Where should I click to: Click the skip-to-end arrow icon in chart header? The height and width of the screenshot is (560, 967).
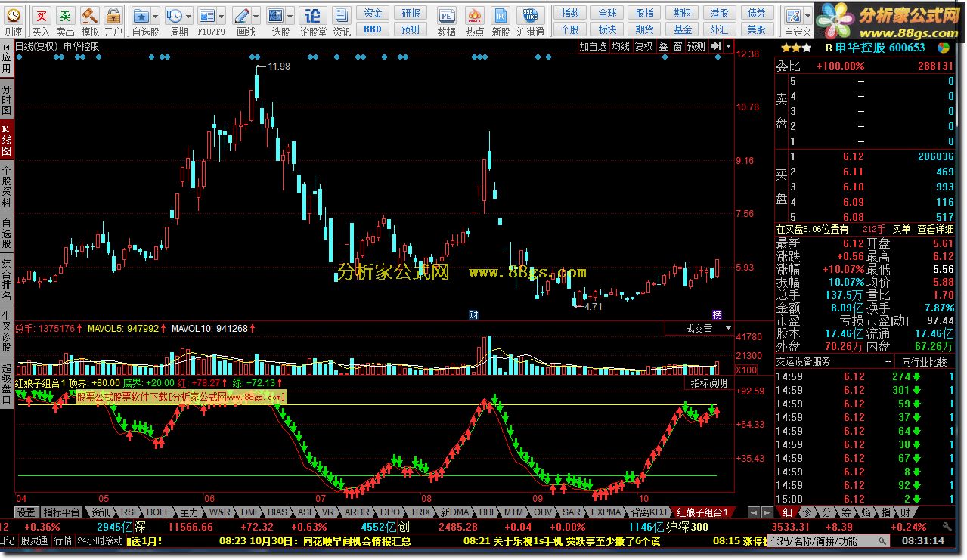[x=716, y=46]
